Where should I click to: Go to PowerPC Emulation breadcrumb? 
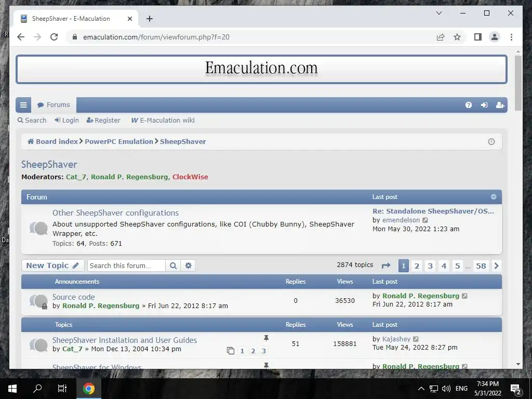pyautogui.click(x=119, y=141)
